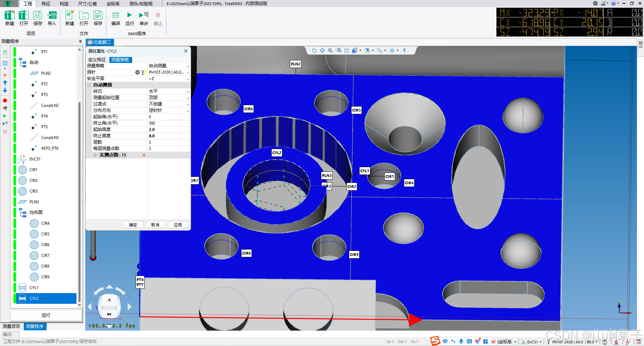This screenshot has width=644, height=346.
Task: Pin the simulation view toolbar
Action: click(x=405, y=51)
